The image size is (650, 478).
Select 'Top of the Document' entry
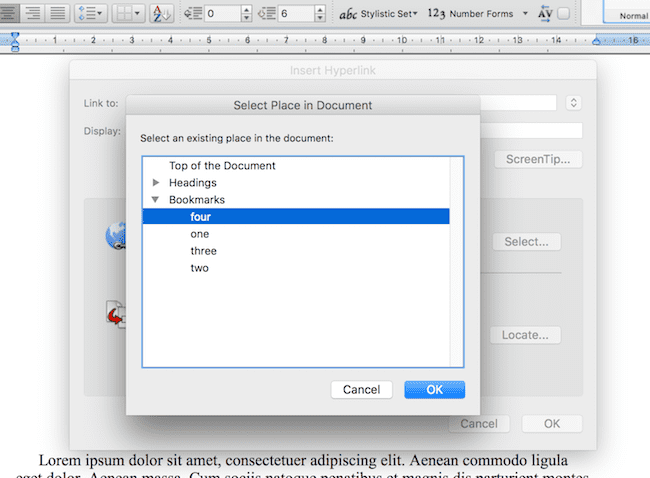(222, 166)
